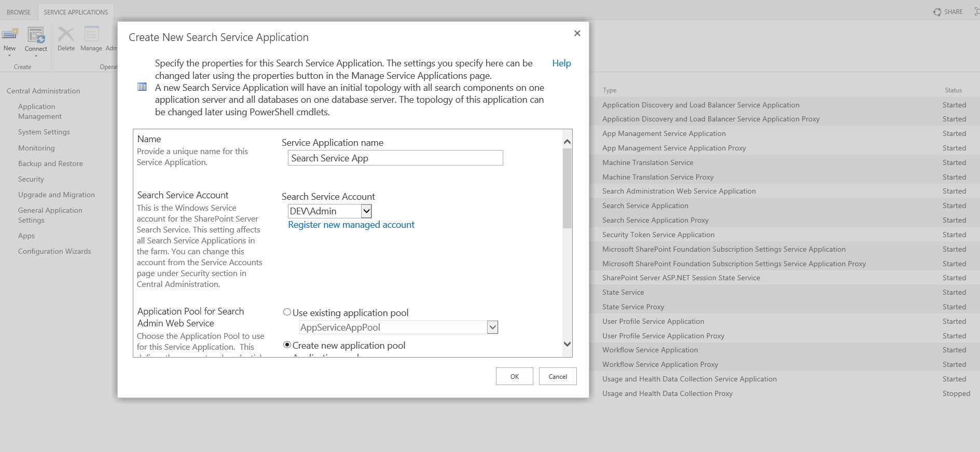Click the small service application icon beside the description
The height and width of the screenshot is (452, 980).
(x=142, y=87)
